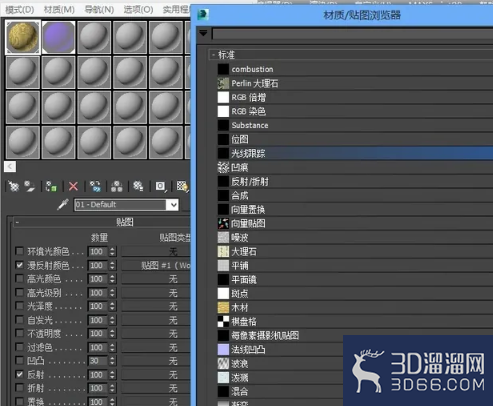This screenshot has width=493, height=406.
Task: Click the white icon beside RGB 倍增
Action: point(223,97)
